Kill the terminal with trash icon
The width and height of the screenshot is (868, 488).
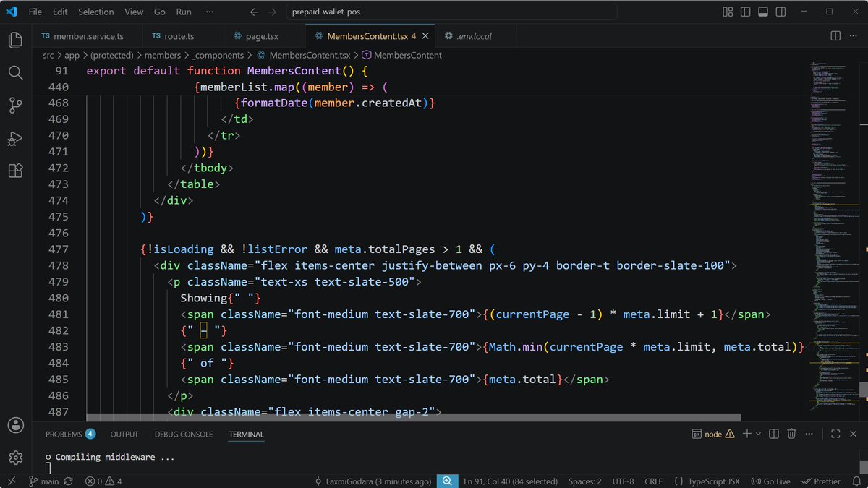(791, 434)
